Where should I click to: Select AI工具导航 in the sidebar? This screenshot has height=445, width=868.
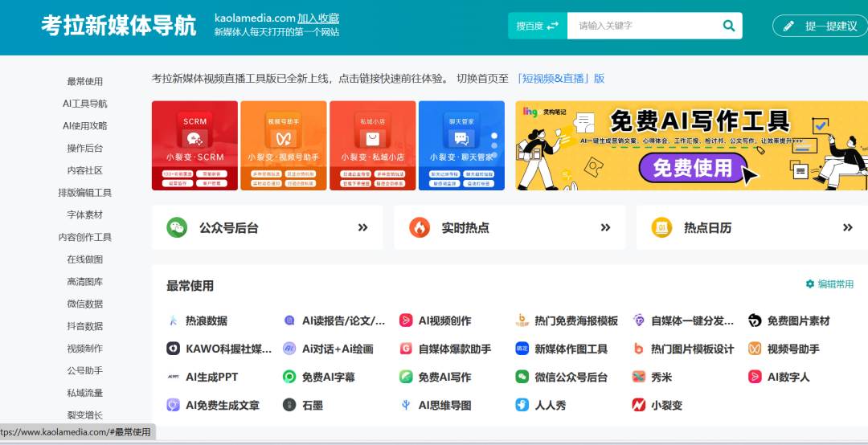pos(84,104)
